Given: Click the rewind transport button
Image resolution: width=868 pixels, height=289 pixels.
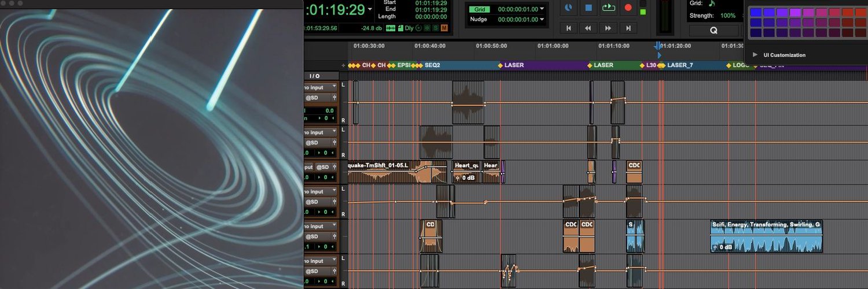Looking at the screenshot, I should (589, 28).
